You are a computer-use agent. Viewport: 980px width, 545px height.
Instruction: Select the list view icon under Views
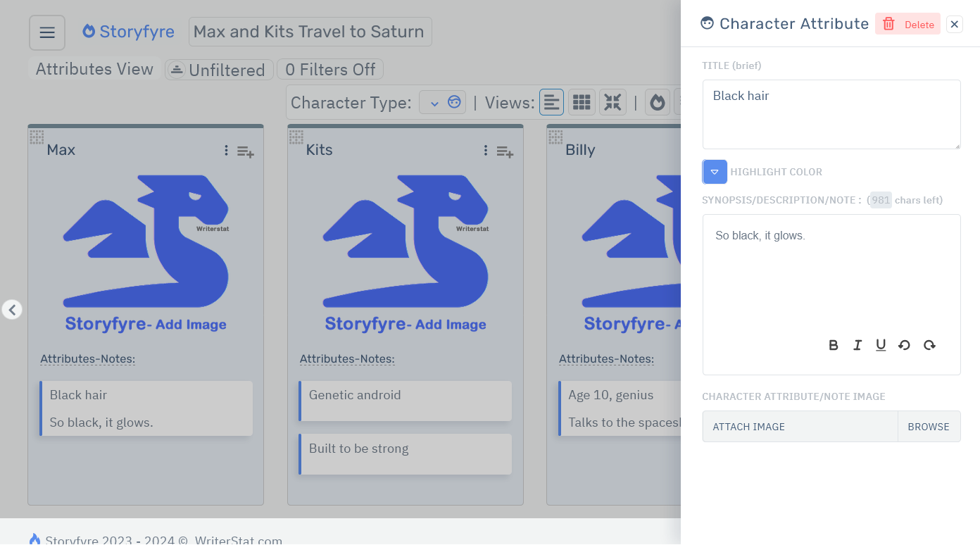click(x=551, y=101)
